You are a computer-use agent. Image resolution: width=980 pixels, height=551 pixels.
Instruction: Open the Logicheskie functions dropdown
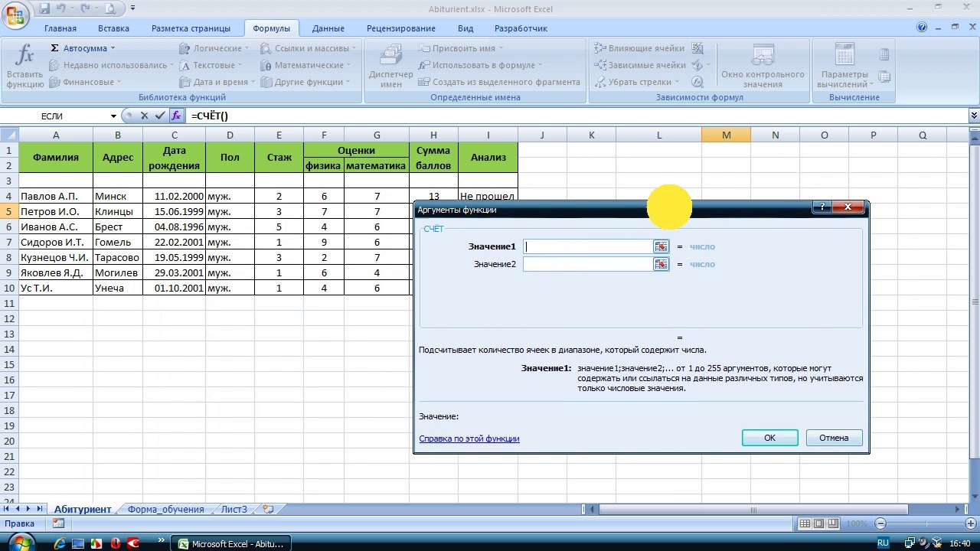pyautogui.click(x=213, y=48)
